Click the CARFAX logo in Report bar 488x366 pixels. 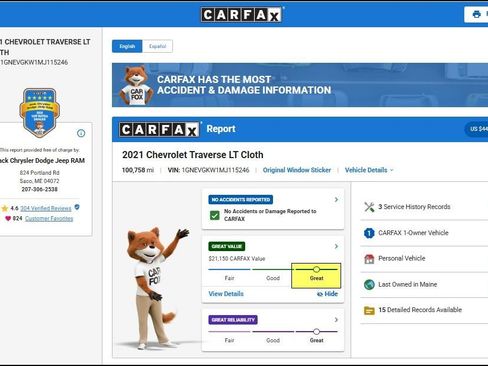tap(159, 129)
